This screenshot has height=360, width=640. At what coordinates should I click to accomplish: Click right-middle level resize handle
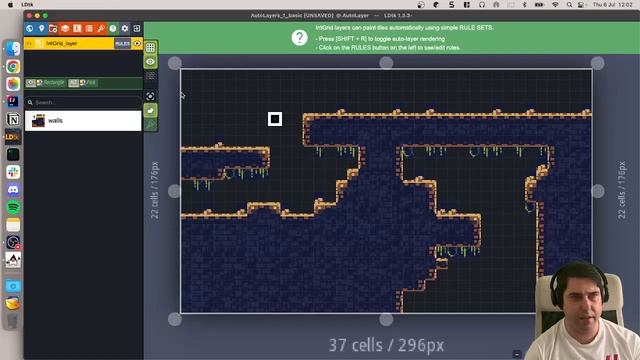[598, 191]
